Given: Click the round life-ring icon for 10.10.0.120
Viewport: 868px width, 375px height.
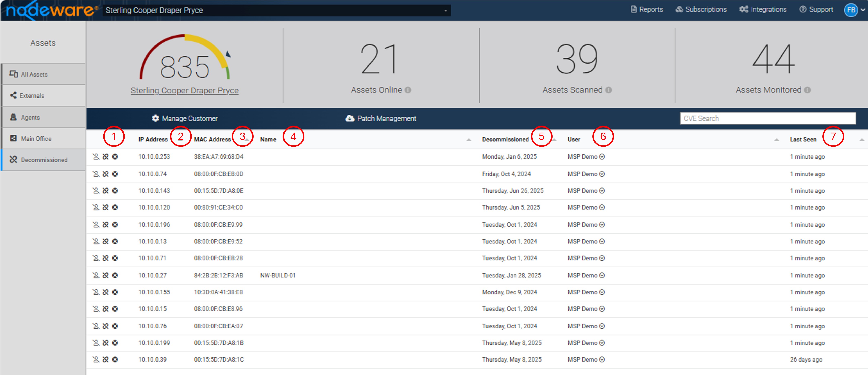Looking at the screenshot, I should (x=115, y=207).
